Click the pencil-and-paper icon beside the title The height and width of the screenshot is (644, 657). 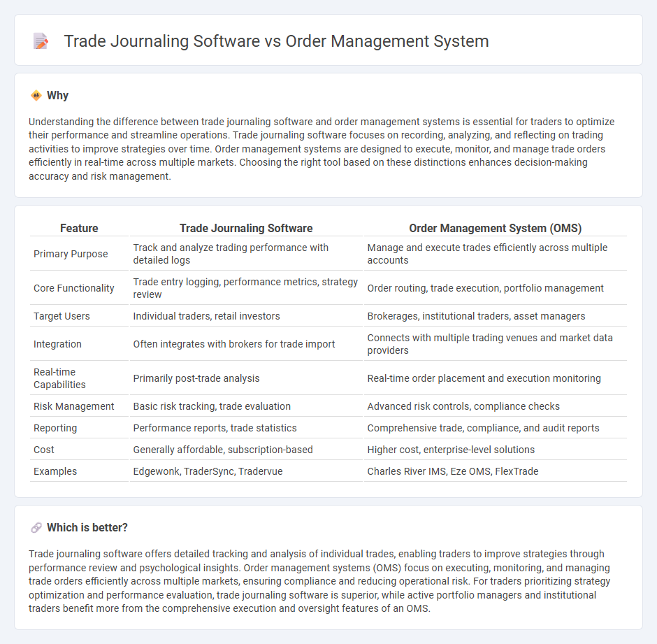click(x=41, y=41)
